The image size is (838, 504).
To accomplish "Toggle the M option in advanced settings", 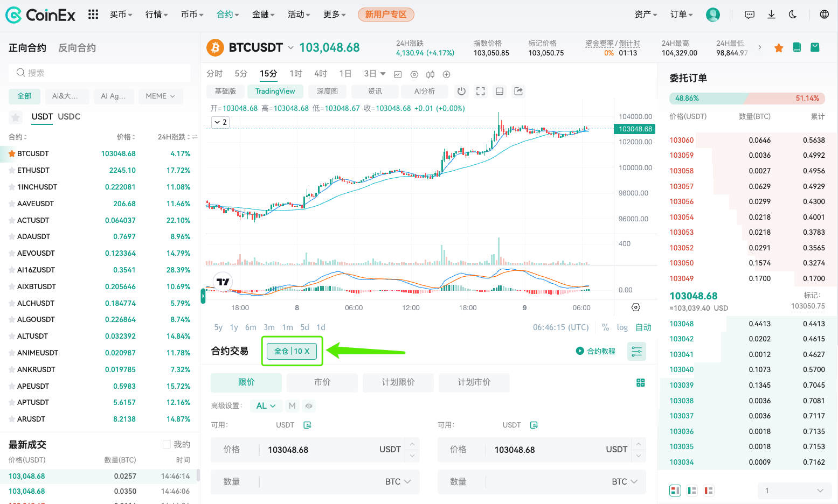I will tap(292, 406).
